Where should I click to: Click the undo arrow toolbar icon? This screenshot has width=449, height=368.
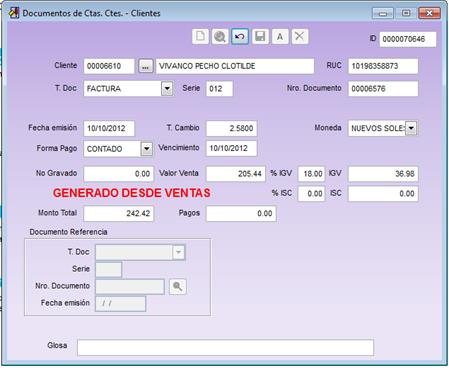[240, 36]
